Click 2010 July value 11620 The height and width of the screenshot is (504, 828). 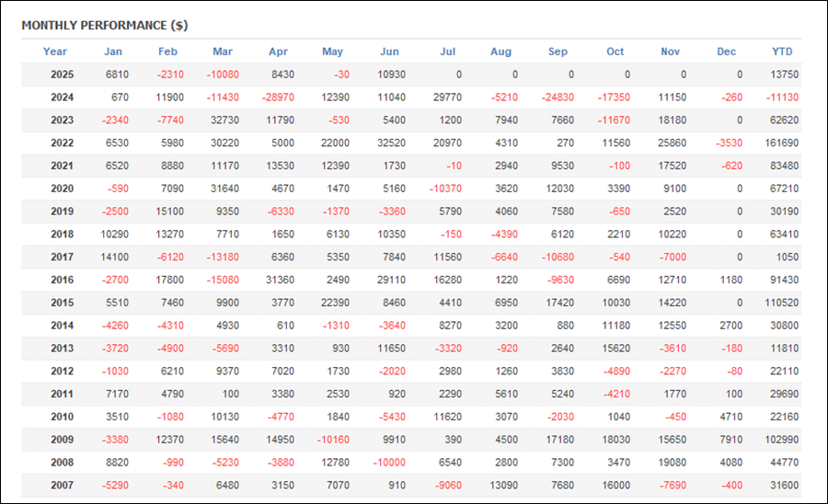pos(448,417)
